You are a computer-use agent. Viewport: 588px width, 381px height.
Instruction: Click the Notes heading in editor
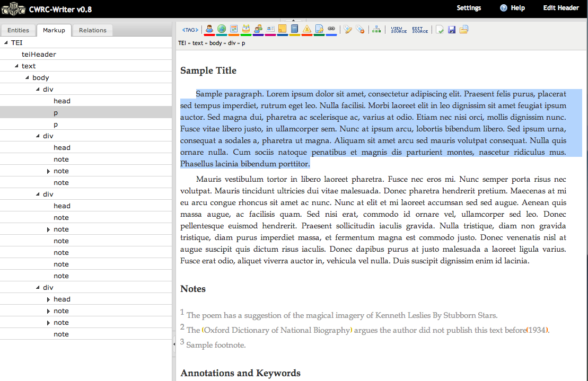click(193, 289)
